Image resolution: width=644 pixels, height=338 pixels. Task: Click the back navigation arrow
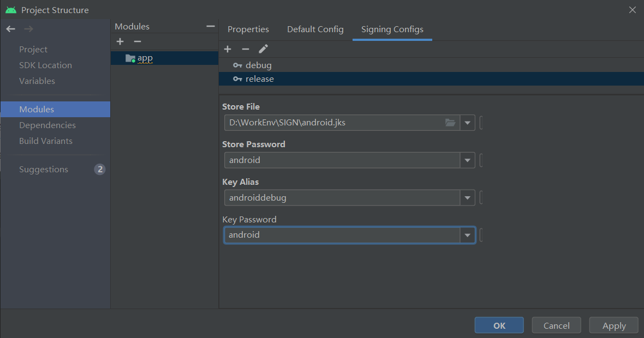click(x=11, y=29)
